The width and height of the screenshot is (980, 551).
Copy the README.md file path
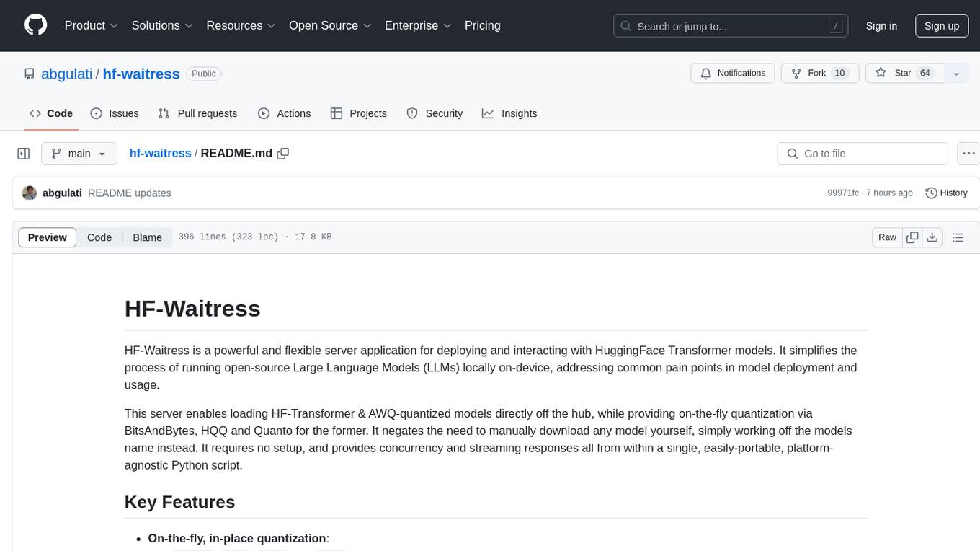pos(283,153)
